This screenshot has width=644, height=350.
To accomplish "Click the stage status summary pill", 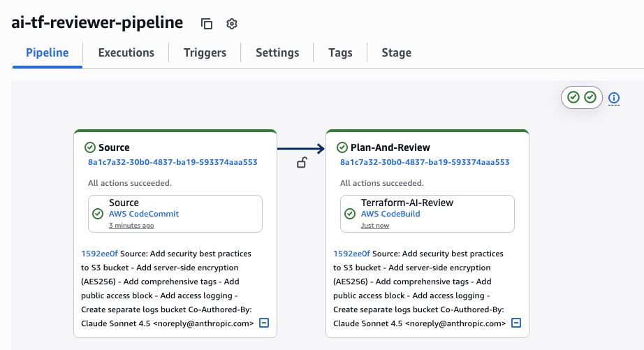I will point(582,97).
